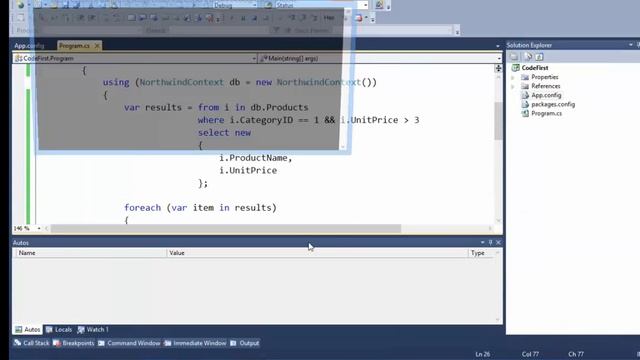Viewport: 640px width, 360px height.
Task: Open the Main(string[] args) member dropdown
Action: pos(499,58)
